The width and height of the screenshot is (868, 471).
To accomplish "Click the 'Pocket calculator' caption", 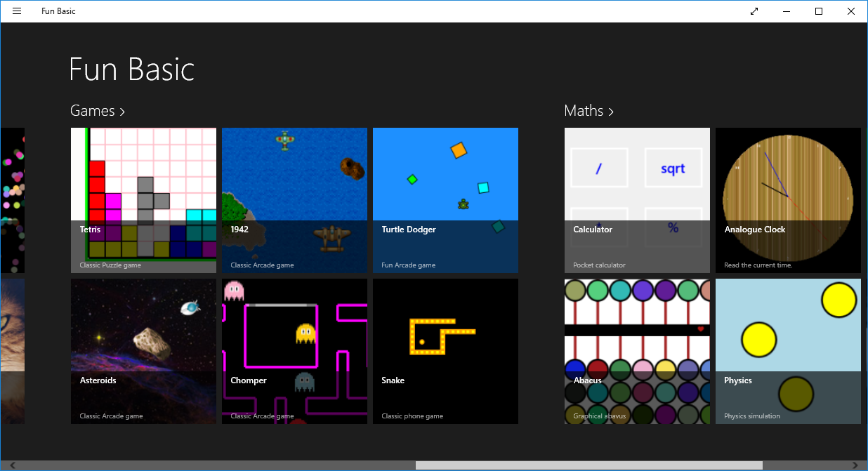I will point(599,265).
